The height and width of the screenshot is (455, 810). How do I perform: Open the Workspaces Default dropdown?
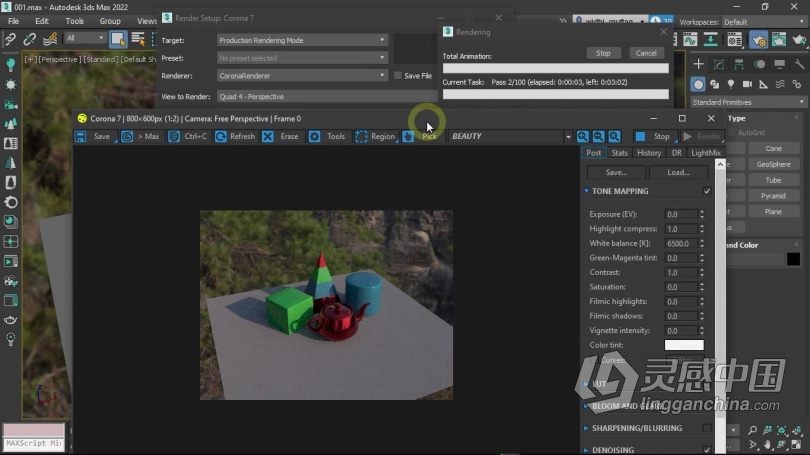tap(764, 22)
